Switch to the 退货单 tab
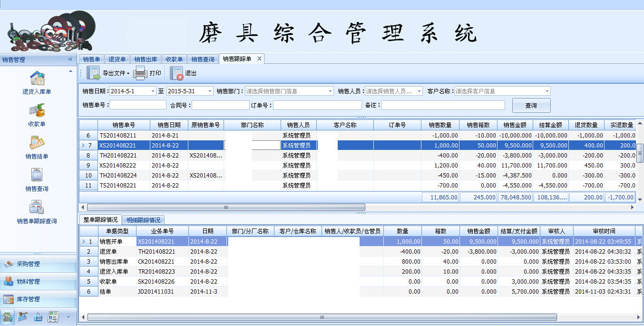 pyautogui.click(x=117, y=59)
